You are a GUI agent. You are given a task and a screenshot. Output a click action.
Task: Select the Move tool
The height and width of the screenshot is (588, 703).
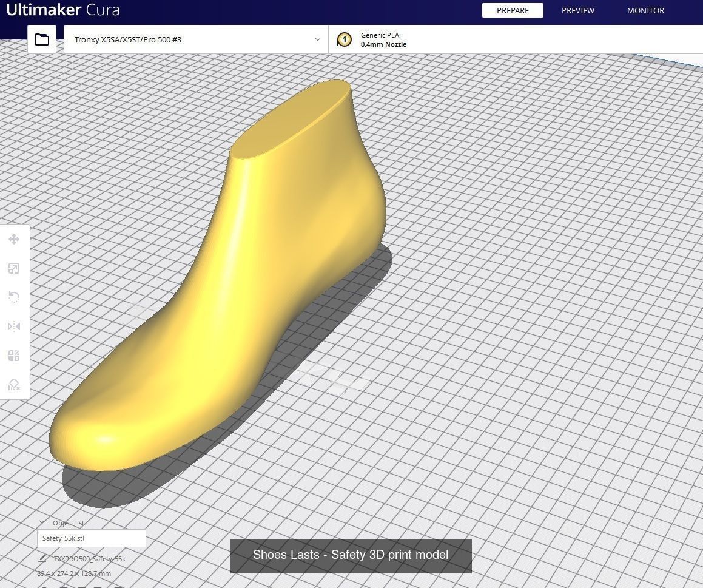point(14,239)
